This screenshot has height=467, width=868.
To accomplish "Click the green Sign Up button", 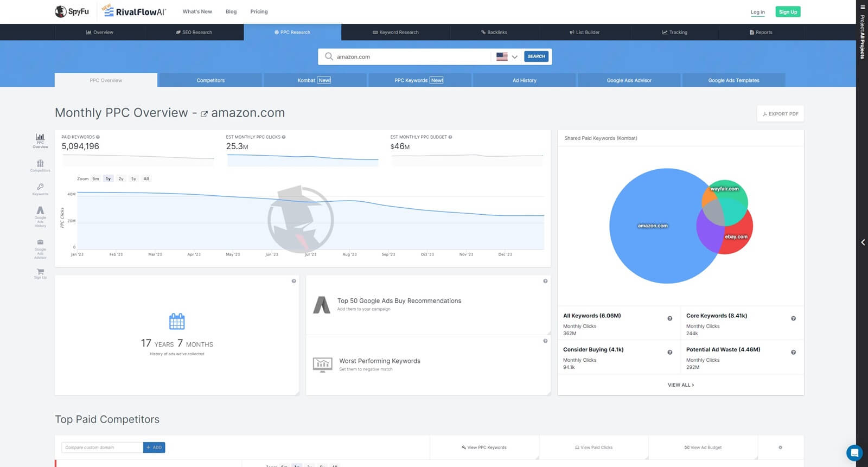I will click(x=788, y=12).
